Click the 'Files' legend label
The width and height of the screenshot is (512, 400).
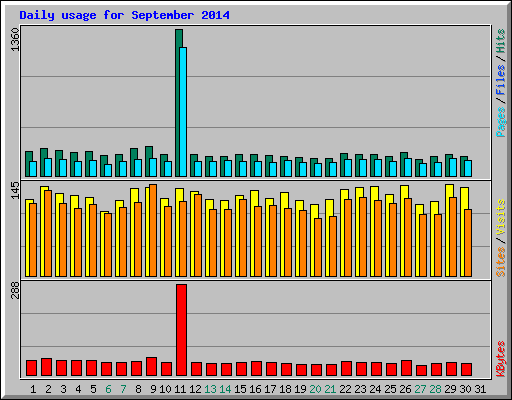coord(501,80)
